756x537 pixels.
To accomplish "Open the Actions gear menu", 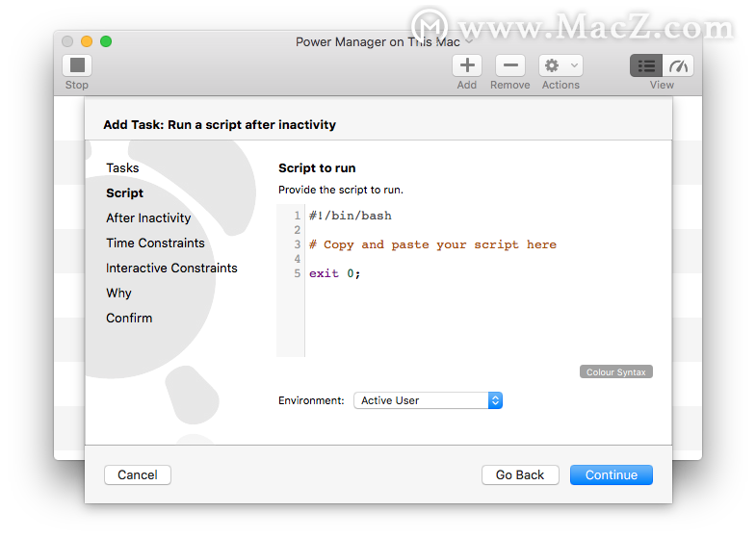I will (x=560, y=65).
